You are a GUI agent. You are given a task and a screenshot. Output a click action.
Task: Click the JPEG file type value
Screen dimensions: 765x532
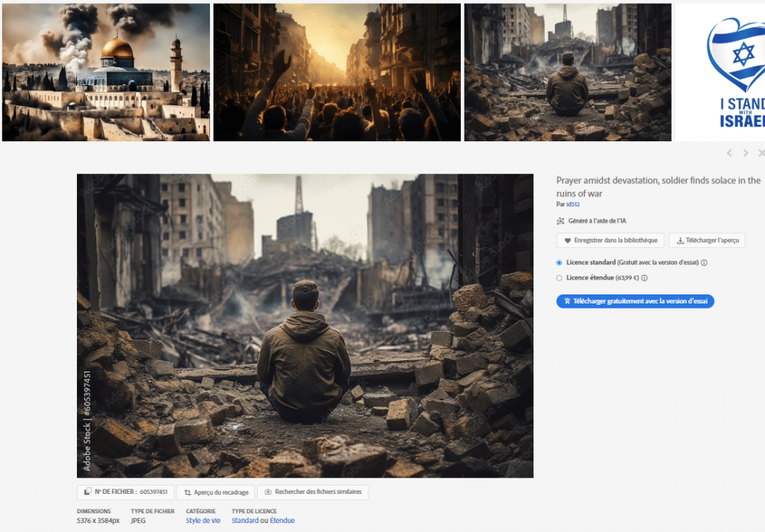[138, 520]
